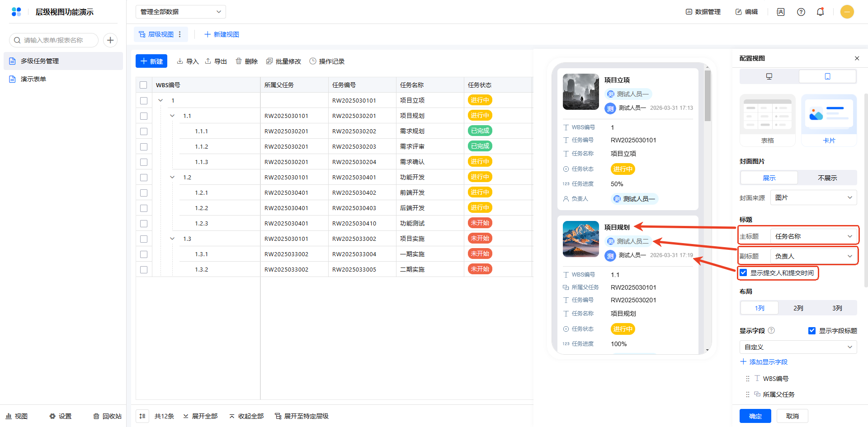Click the row height icon in footer
868x427 pixels.
click(142, 416)
